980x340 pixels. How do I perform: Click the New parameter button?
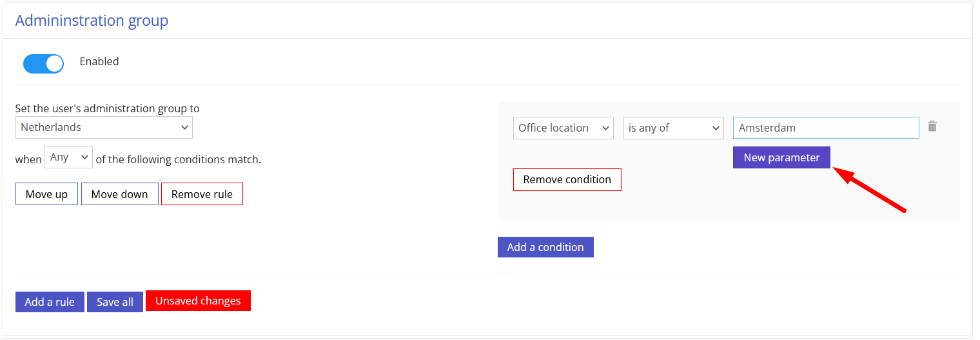781,157
